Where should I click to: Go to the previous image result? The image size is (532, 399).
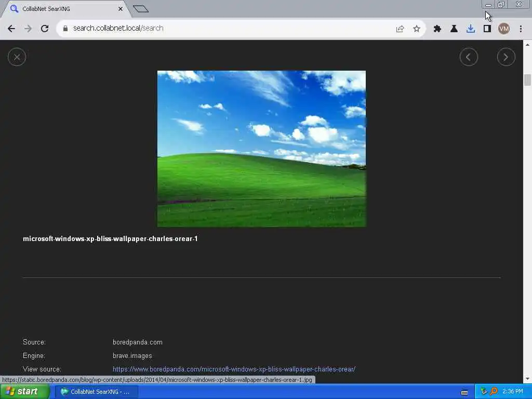click(x=469, y=57)
